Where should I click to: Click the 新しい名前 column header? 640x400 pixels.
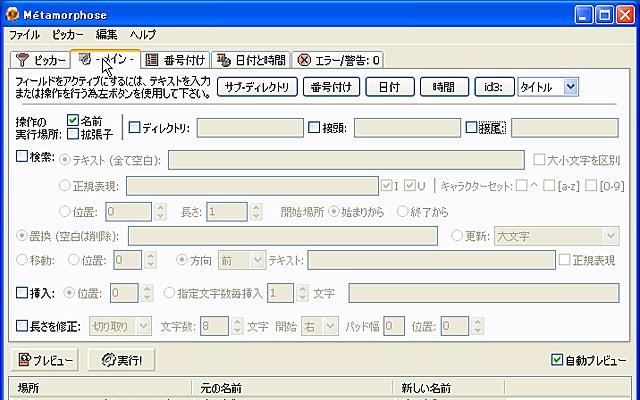click(x=449, y=388)
